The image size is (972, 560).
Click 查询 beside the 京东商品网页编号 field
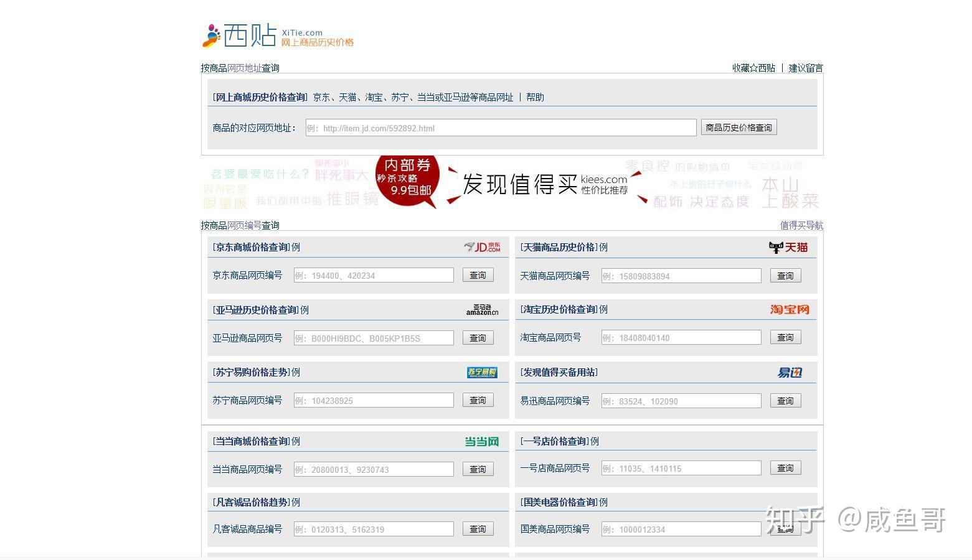coord(478,275)
